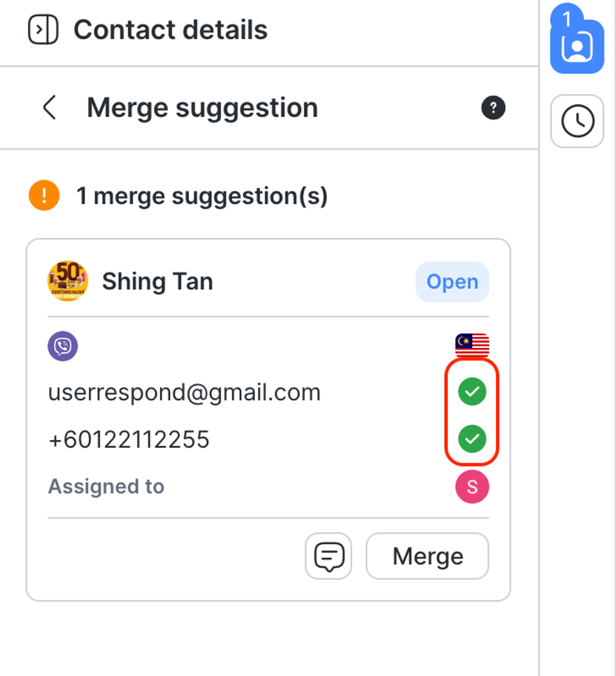Click the Shing Tan contact name
Viewport: 616px width, 676px height.
tap(158, 282)
